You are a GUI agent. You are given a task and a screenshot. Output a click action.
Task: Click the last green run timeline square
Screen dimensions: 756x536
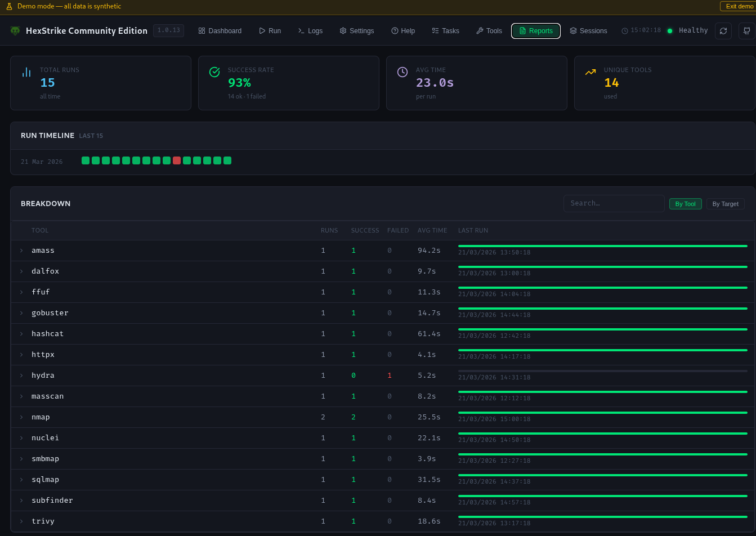point(227,160)
